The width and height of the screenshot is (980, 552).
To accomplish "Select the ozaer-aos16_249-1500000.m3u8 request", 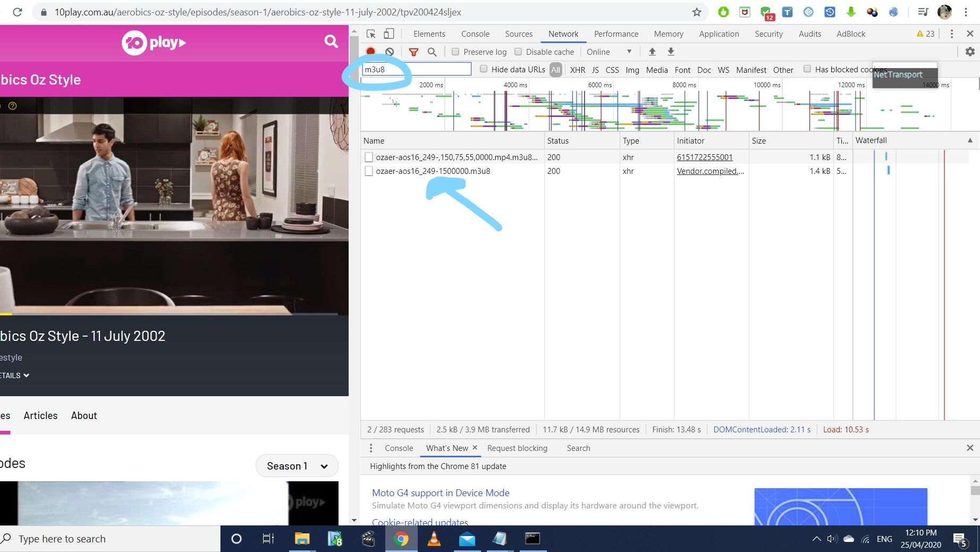I will [433, 171].
